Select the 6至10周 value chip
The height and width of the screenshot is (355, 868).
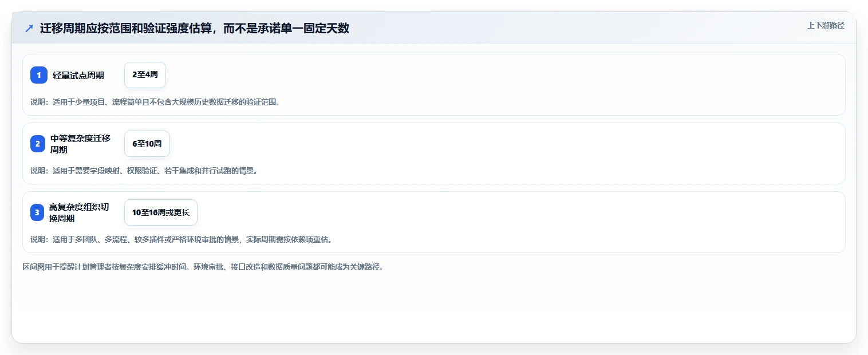coord(147,144)
